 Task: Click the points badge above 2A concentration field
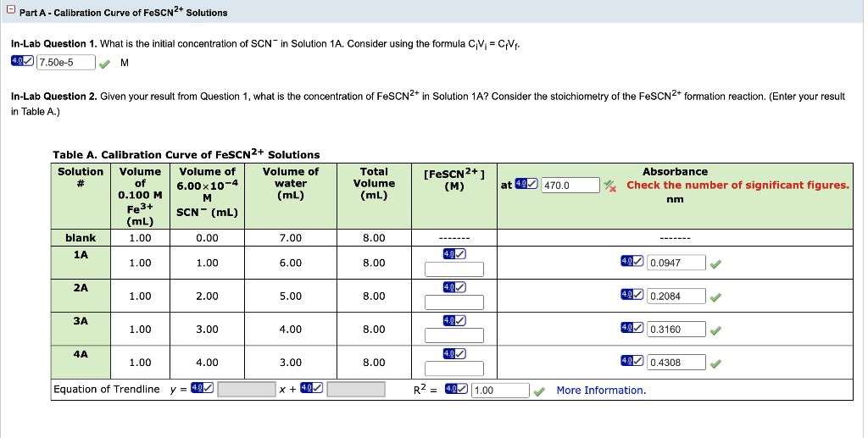(x=454, y=287)
